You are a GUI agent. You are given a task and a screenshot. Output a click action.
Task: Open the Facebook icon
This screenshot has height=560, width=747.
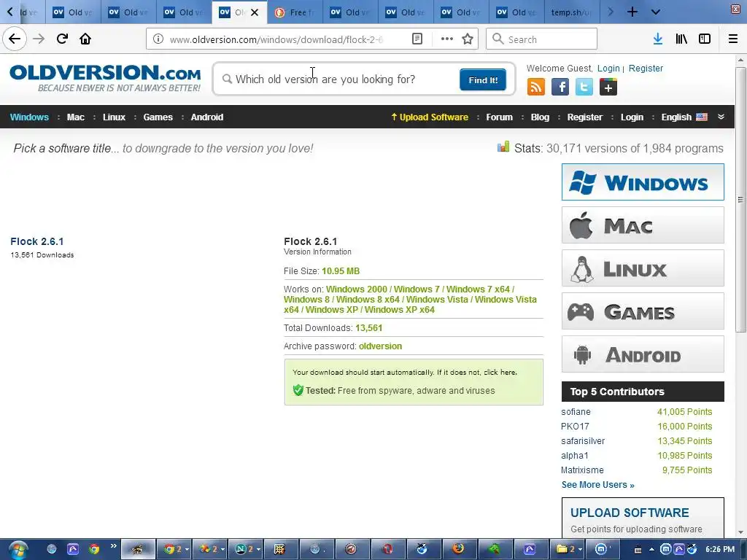(560, 87)
